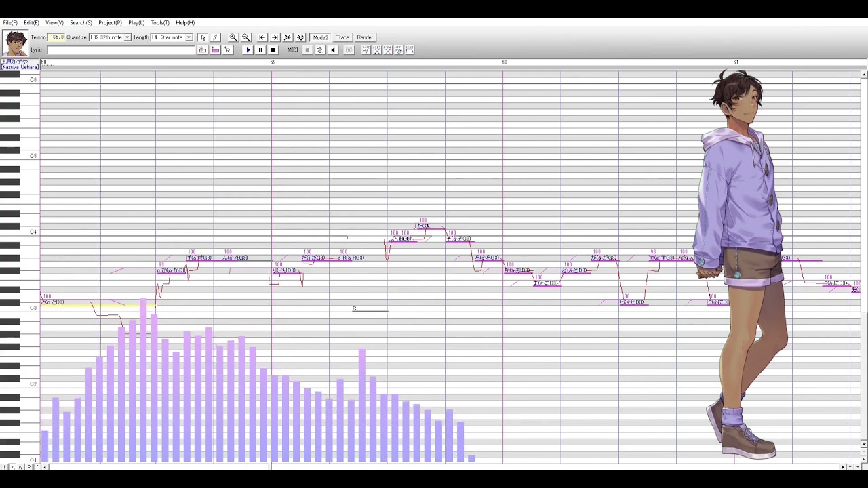Click the pink note block icon
The width and height of the screenshot is (868, 488).
pyautogui.click(x=215, y=50)
